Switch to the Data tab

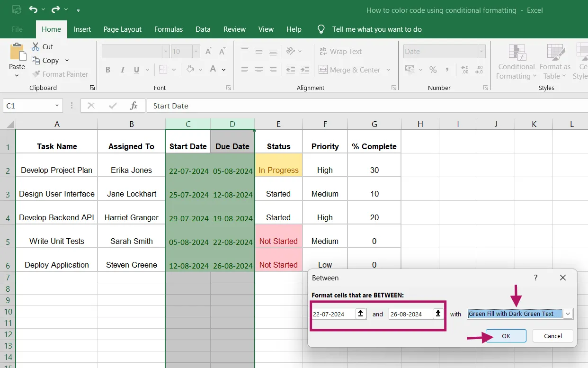click(x=203, y=29)
